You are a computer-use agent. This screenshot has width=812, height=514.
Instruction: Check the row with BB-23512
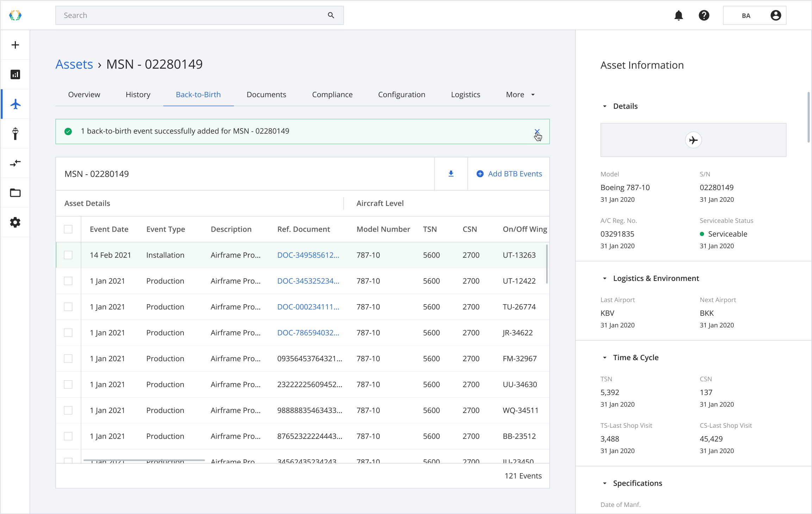click(x=68, y=436)
